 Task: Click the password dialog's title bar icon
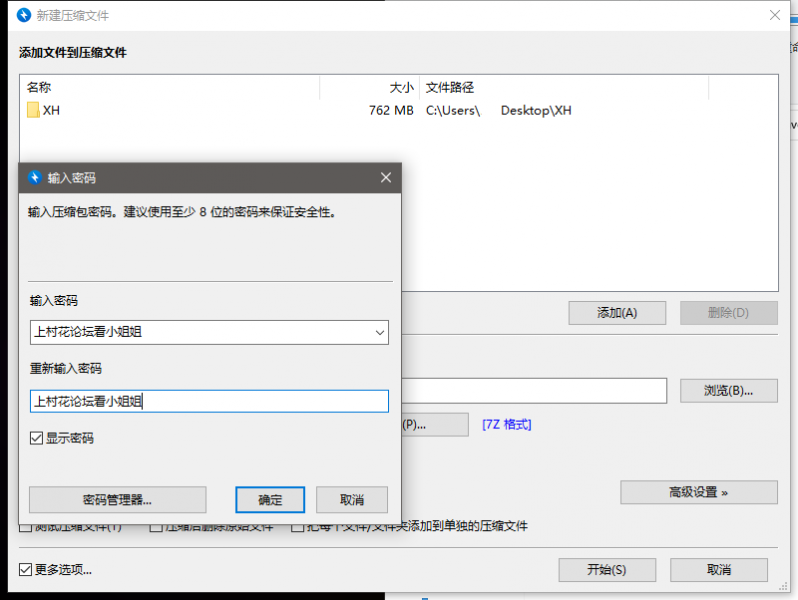tap(35, 178)
